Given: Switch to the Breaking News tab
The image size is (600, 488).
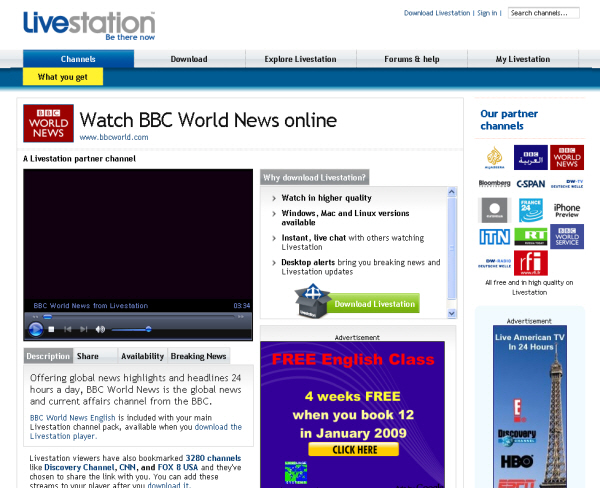Looking at the screenshot, I should [199, 356].
